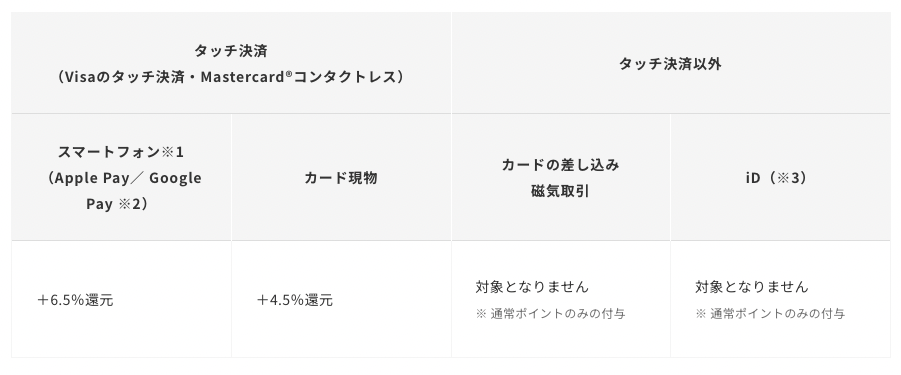Click the ※1 mark beside スマートフォン
The height and width of the screenshot is (375, 901).
pyautogui.click(x=172, y=152)
